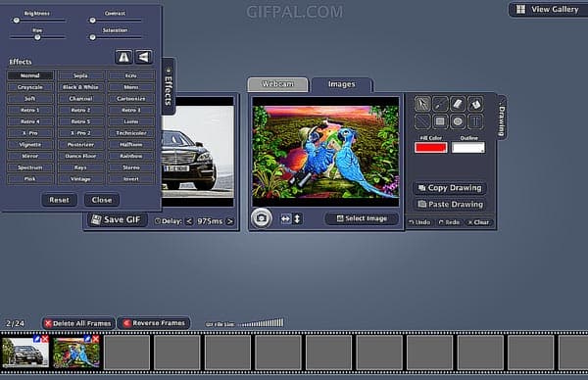Delete the parrots frame with red X

pos(96,339)
